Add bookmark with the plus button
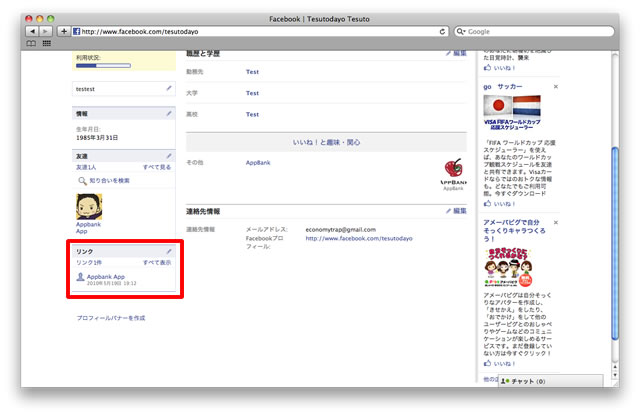This screenshot has height=416, width=640. click(x=64, y=31)
